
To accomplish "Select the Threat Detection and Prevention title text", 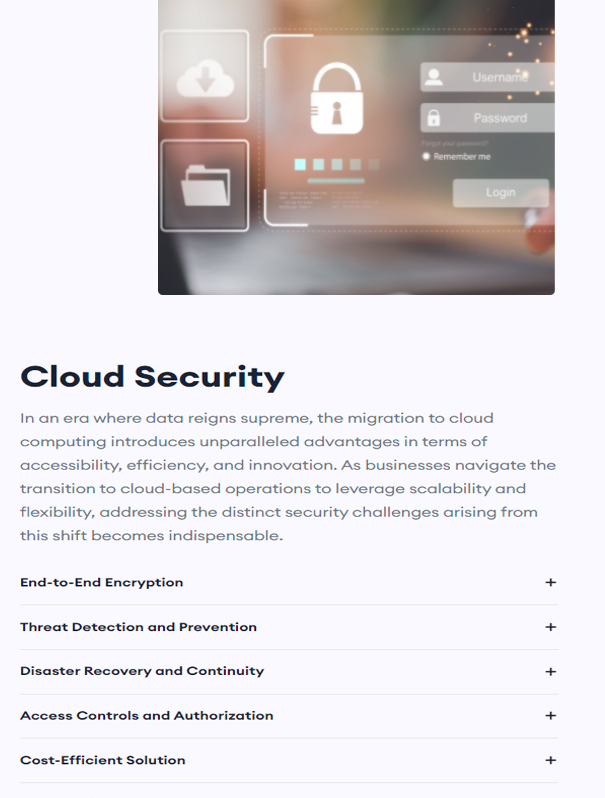I will [x=138, y=627].
